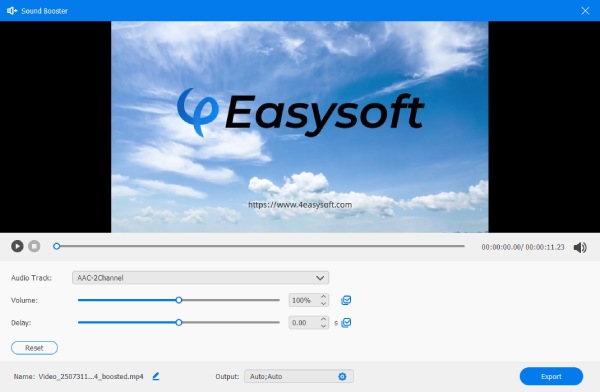The height and width of the screenshot is (392, 600).
Task: Click the playback progress bar handle
Action: (x=57, y=246)
